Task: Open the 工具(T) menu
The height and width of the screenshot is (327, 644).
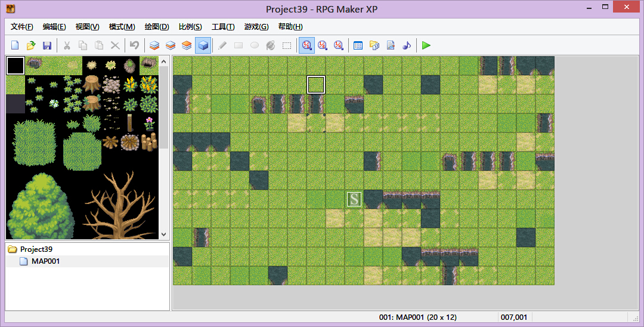Action: tap(223, 27)
